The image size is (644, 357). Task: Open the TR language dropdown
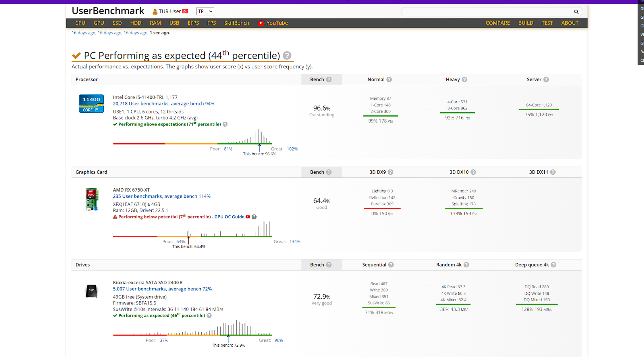pyautogui.click(x=205, y=11)
